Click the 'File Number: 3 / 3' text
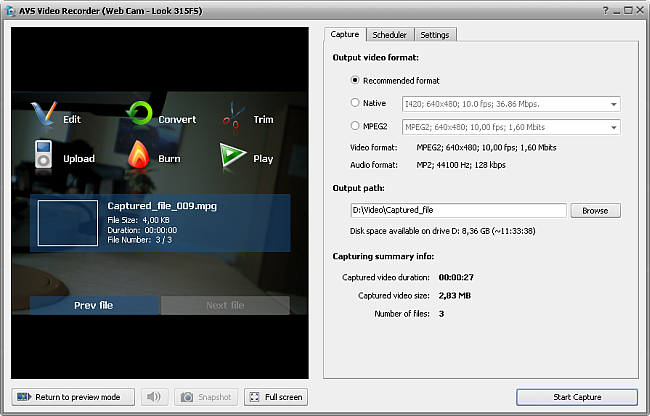650x416 pixels. click(x=140, y=240)
